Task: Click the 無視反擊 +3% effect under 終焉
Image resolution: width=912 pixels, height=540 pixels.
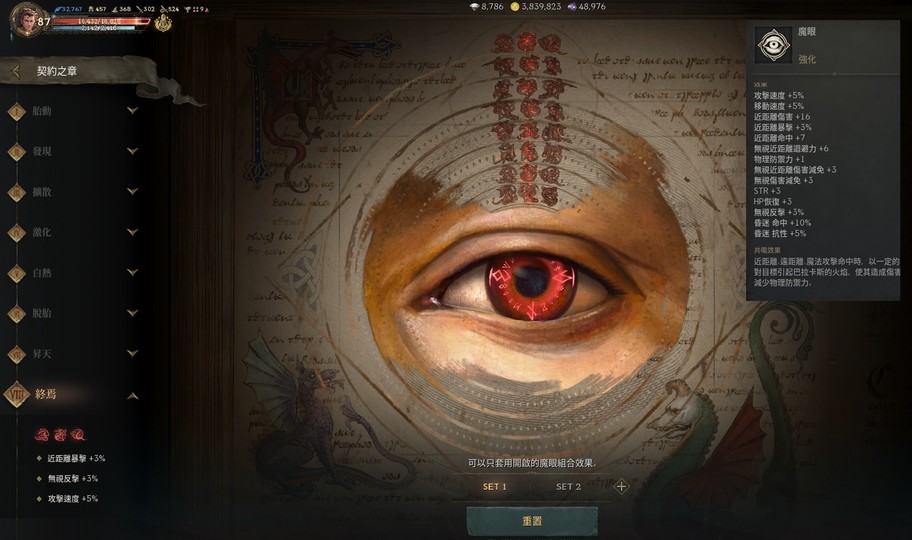Action: click(73, 478)
